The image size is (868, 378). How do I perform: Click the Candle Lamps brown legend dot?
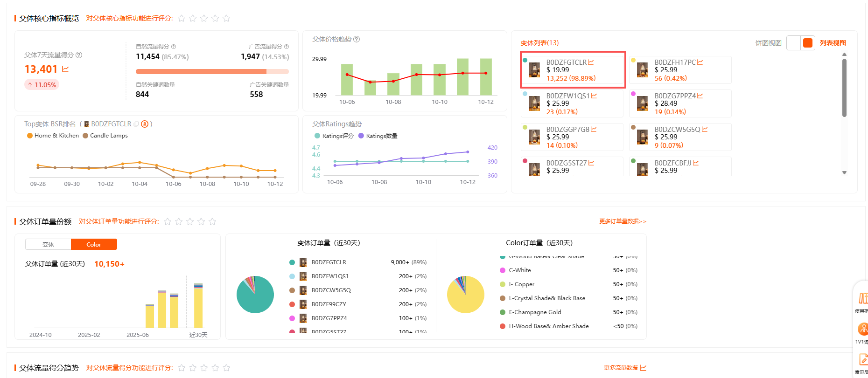coord(85,136)
